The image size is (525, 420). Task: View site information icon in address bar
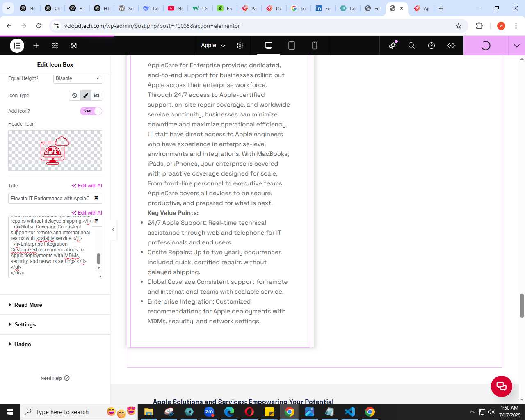[56, 26]
